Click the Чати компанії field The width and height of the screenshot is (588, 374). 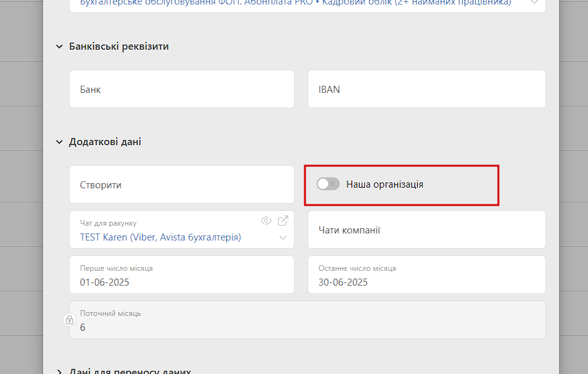tap(427, 230)
